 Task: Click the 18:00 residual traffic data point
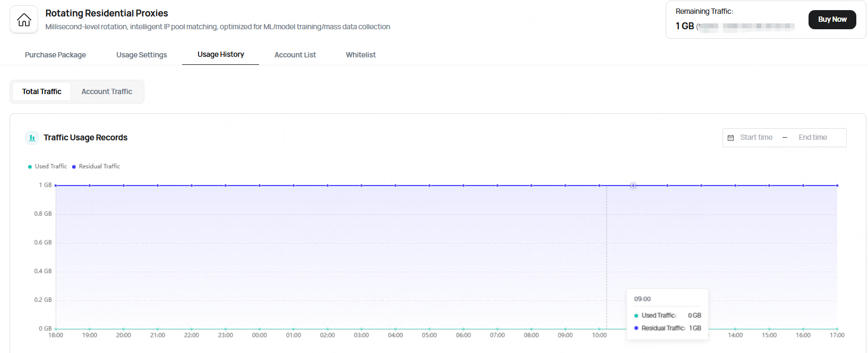pos(56,186)
